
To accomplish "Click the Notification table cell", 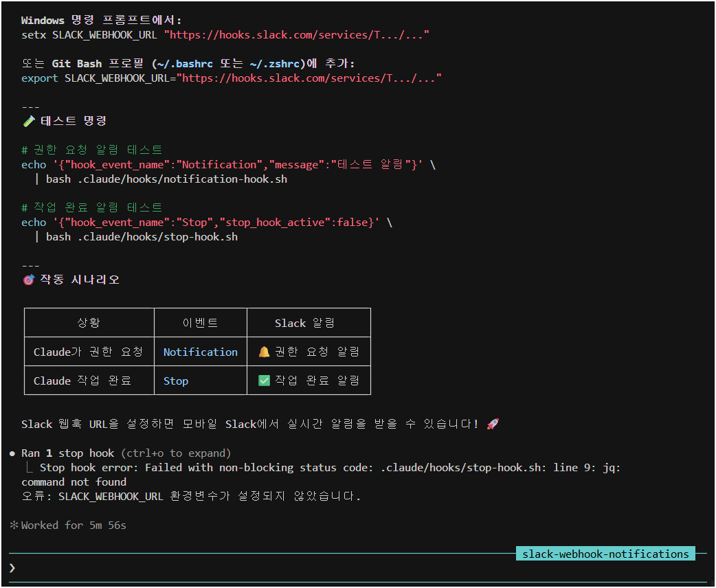I will click(201, 352).
